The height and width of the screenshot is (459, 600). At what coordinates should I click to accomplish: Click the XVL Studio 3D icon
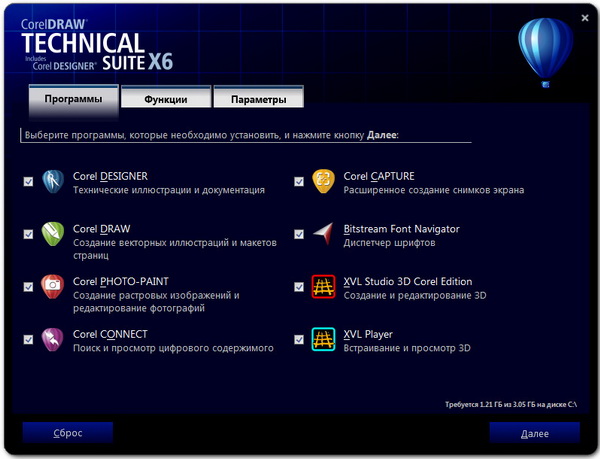click(x=323, y=287)
